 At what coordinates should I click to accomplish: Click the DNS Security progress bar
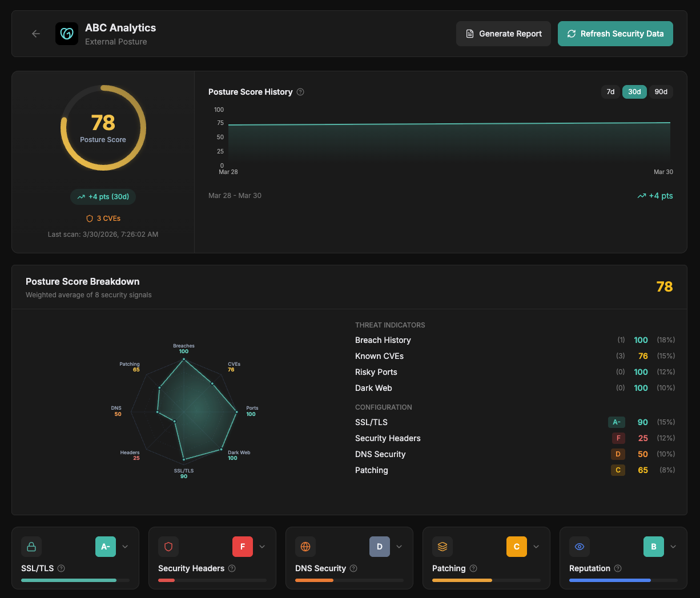(349, 580)
